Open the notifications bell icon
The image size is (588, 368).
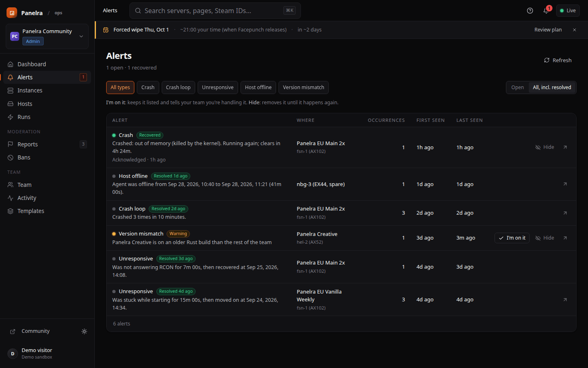(x=546, y=11)
